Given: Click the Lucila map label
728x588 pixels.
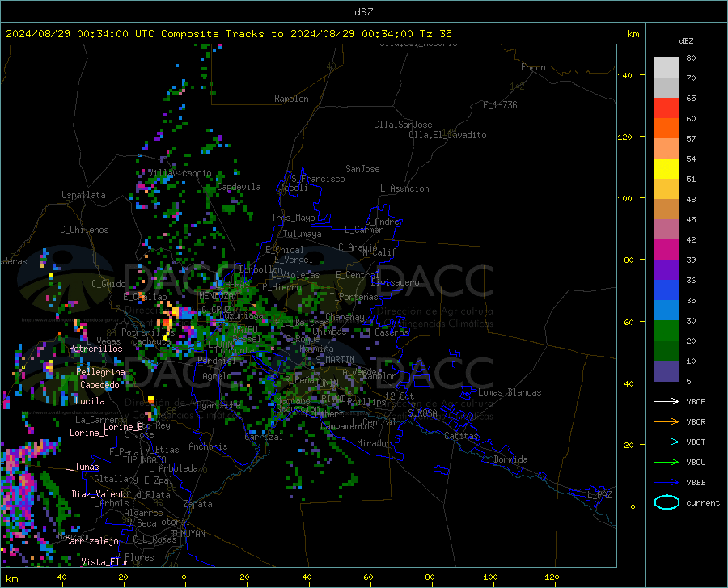Looking at the screenshot, I should coord(90,401).
